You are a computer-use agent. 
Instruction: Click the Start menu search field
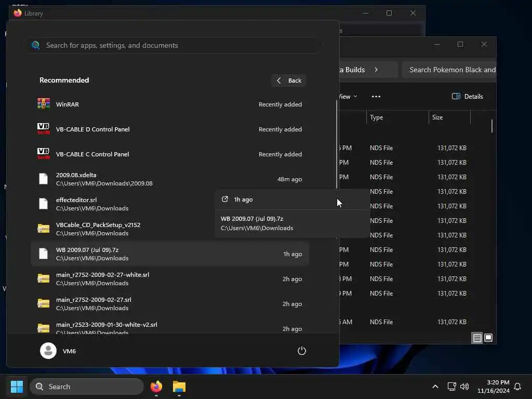[x=173, y=45]
